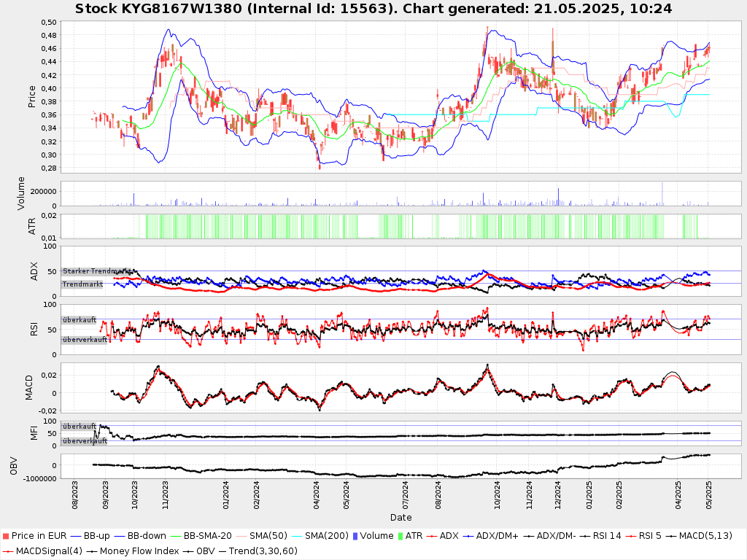Click the -0,02 MACD tick label
Image resolution: width=747 pixels, height=560 pixels.
(47, 411)
